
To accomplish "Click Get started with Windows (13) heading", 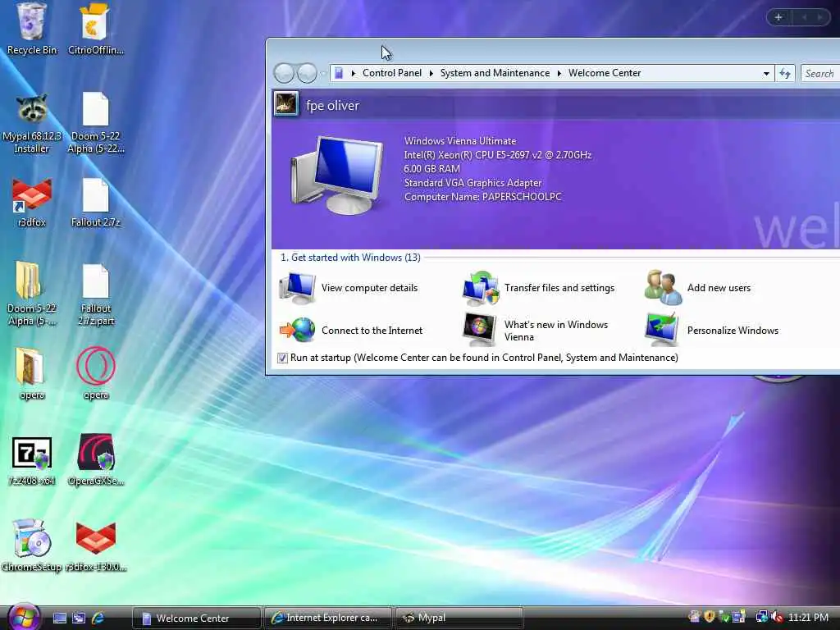I will pos(350,258).
